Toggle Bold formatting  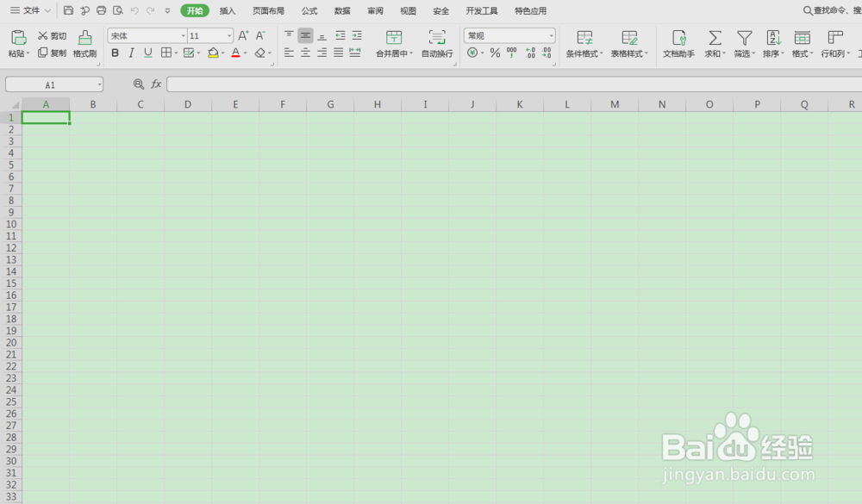pyautogui.click(x=115, y=53)
